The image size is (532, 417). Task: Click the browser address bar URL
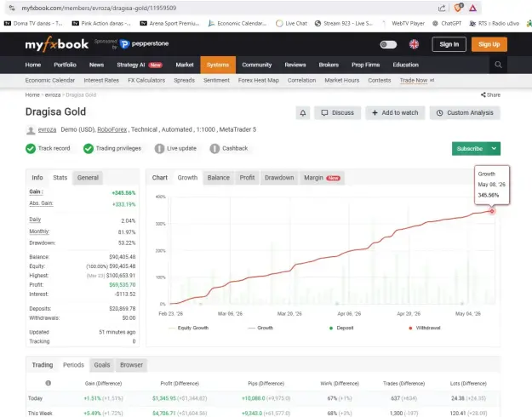click(99, 8)
